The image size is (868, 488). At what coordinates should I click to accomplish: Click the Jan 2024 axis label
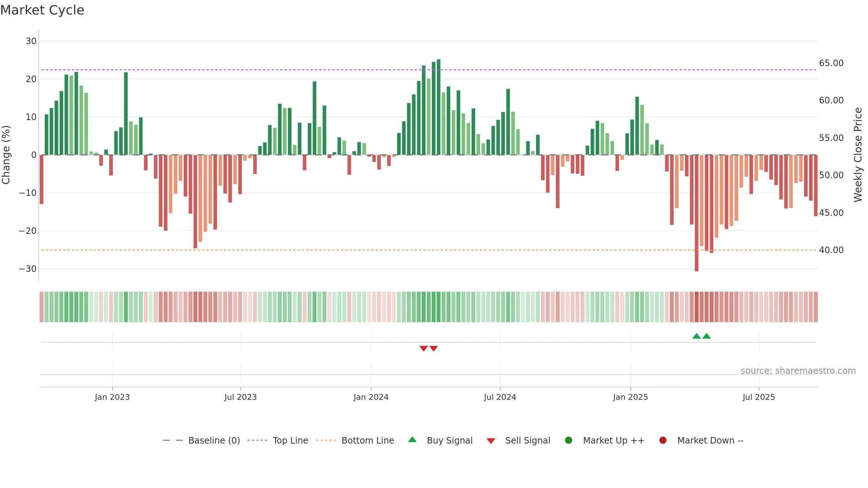pyautogui.click(x=371, y=397)
